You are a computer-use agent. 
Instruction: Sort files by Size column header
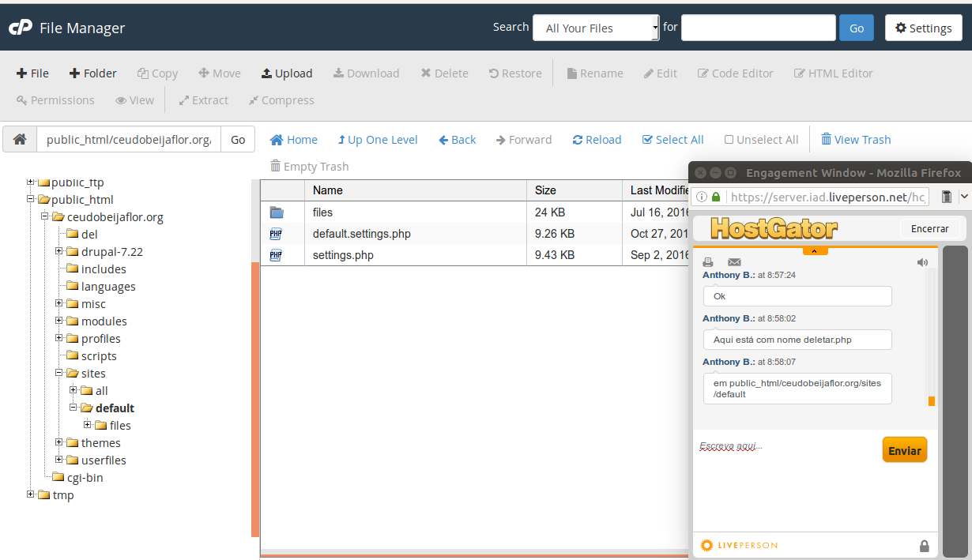[575, 190]
